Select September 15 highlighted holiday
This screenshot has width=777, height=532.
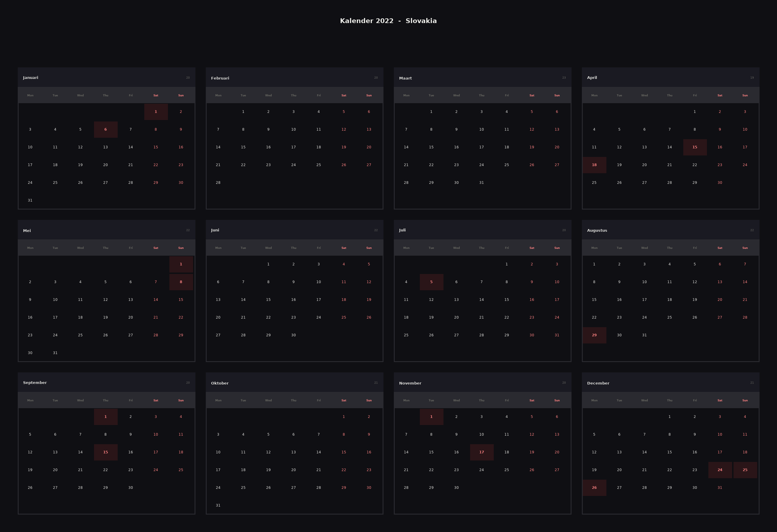pos(106,452)
